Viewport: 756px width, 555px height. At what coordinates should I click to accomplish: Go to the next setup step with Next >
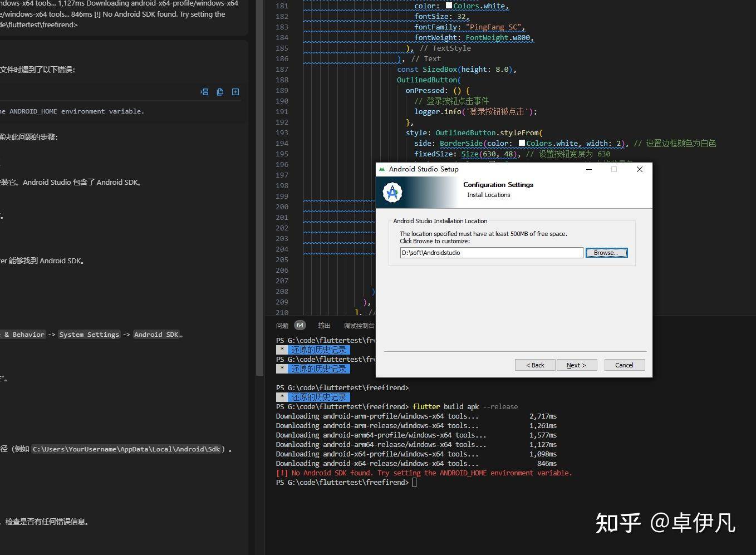point(577,365)
